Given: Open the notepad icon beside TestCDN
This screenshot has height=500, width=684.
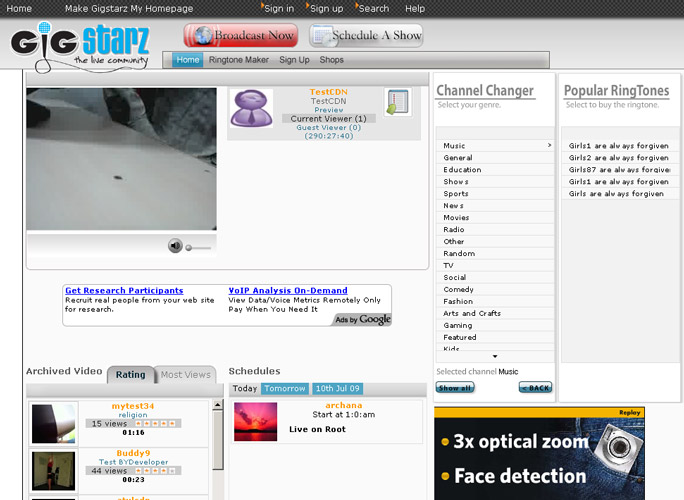Looking at the screenshot, I should click(397, 102).
